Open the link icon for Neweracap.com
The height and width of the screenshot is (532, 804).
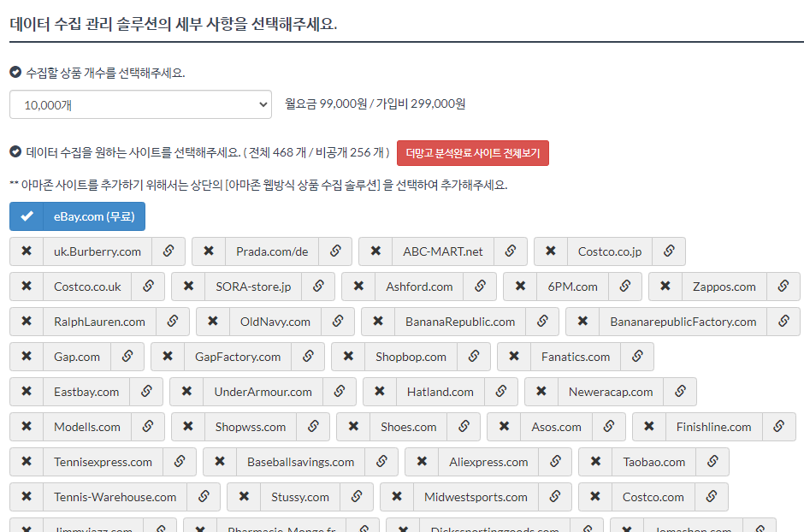[x=681, y=392]
